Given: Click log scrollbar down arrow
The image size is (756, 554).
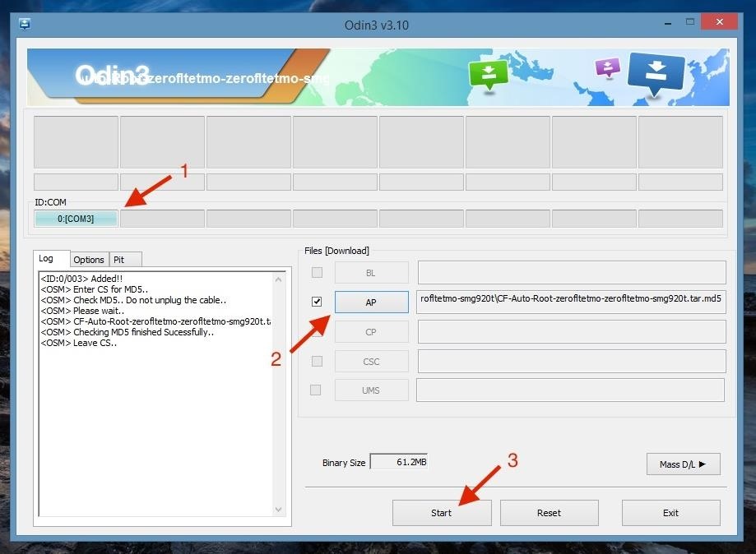Looking at the screenshot, I should pyautogui.click(x=278, y=509).
